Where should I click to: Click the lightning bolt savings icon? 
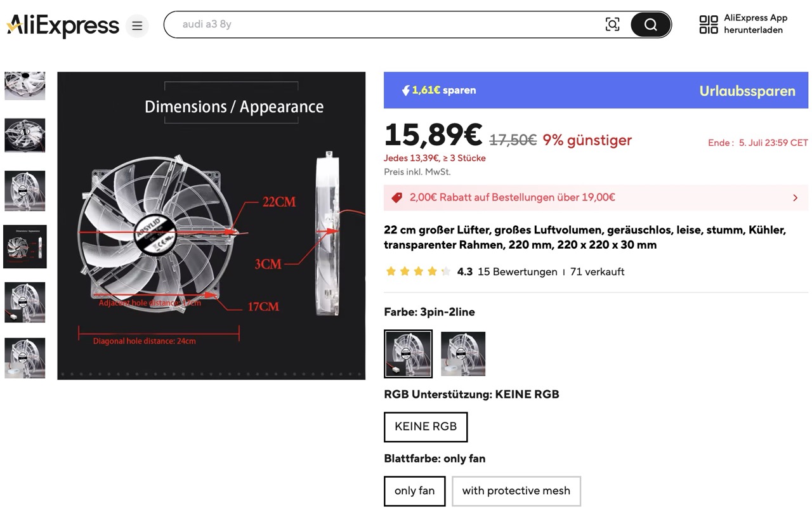point(405,90)
